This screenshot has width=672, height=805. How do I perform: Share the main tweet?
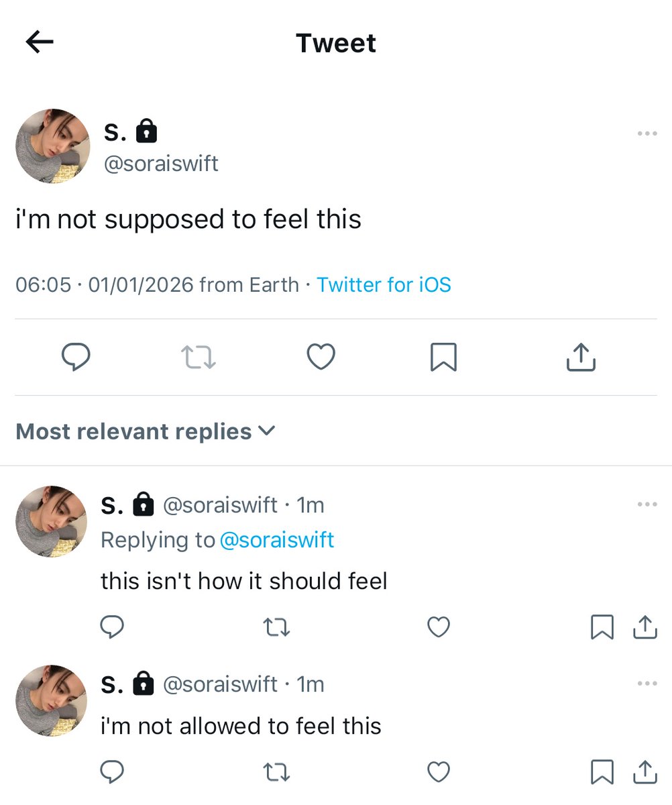pyautogui.click(x=581, y=357)
